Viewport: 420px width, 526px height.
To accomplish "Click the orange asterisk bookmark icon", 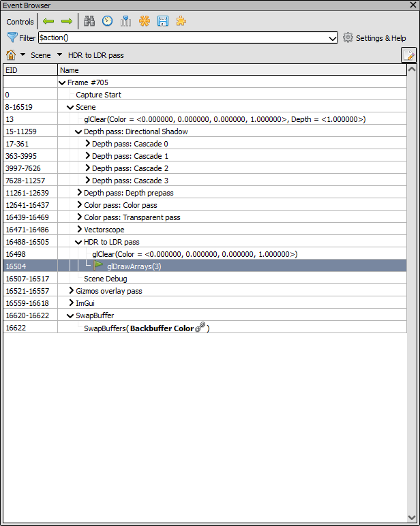I will (x=145, y=21).
